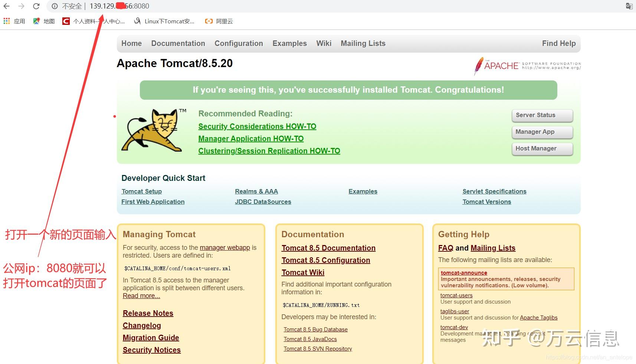Open the Examples nav item in top bar
Image resolution: width=636 pixels, height=364 pixels.
pyautogui.click(x=289, y=43)
